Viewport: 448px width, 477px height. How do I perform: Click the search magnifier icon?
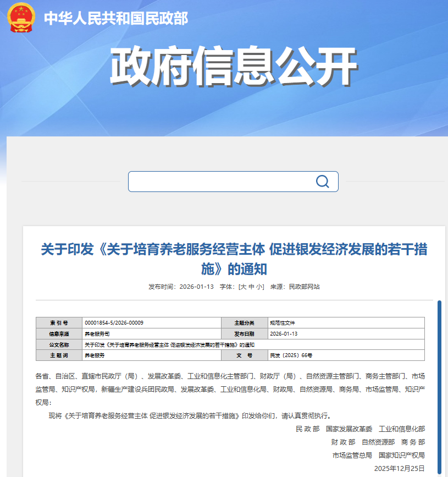pyautogui.click(x=322, y=181)
